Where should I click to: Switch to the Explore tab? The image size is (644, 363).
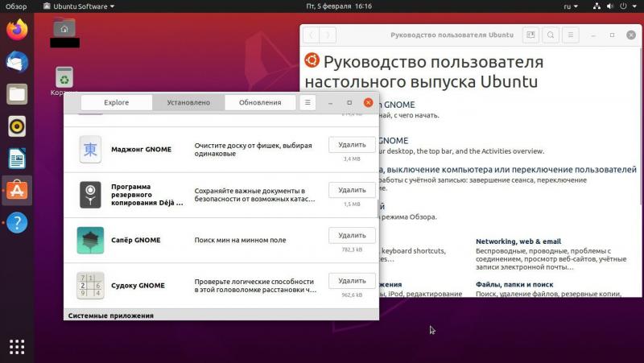(x=116, y=102)
